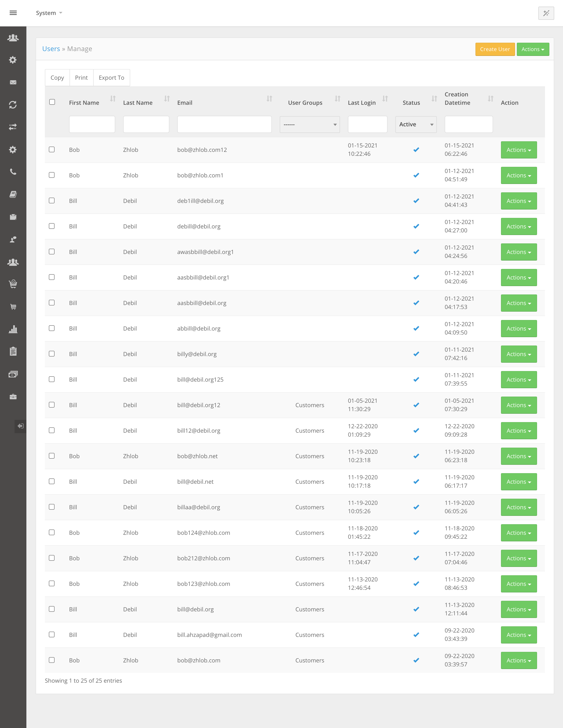Click the sidebar collapse arrow icon

pos(20,426)
